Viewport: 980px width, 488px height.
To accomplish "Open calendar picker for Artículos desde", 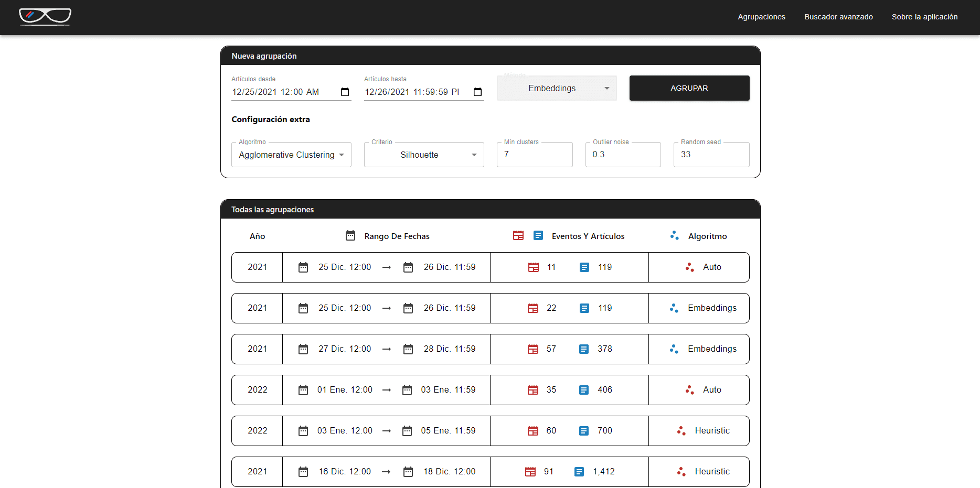I will pos(345,92).
